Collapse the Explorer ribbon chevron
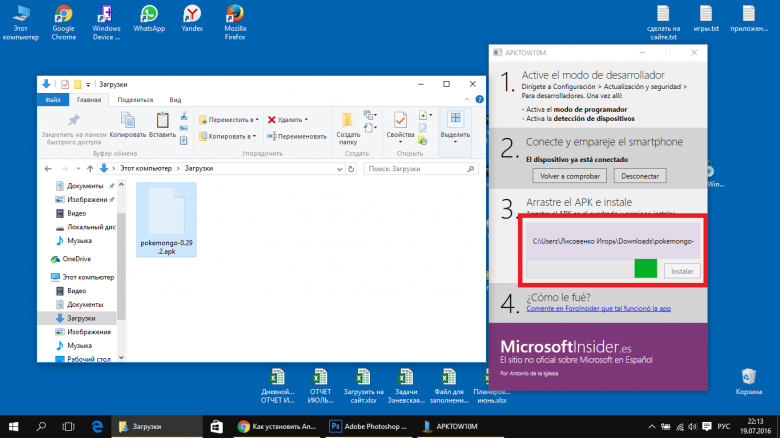The height and width of the screenshot is (438, 780). 467,100
